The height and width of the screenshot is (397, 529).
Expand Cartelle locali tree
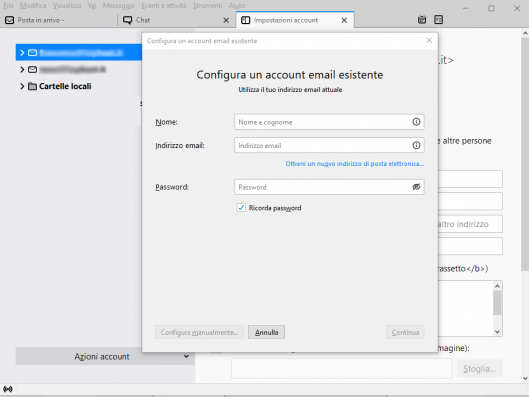22,86
